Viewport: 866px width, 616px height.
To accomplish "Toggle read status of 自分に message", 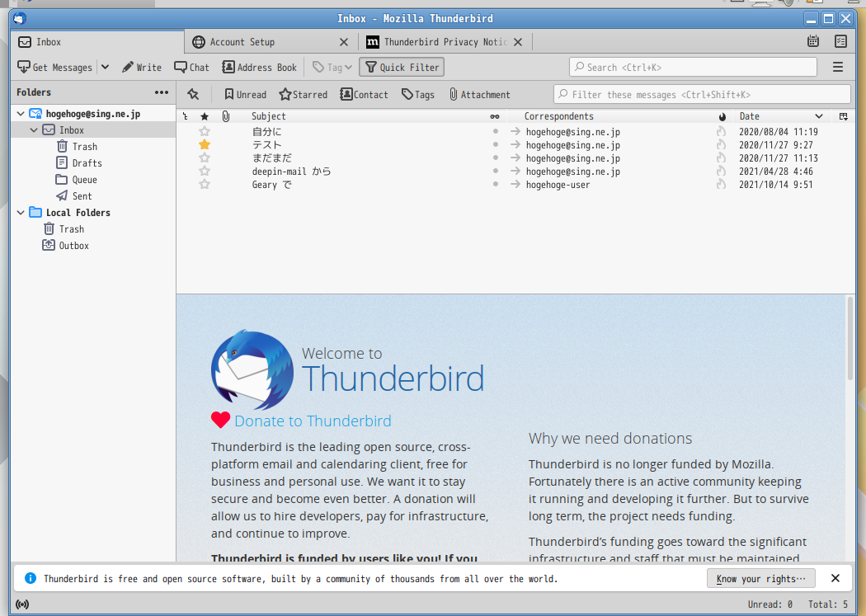I will point(496,131).
